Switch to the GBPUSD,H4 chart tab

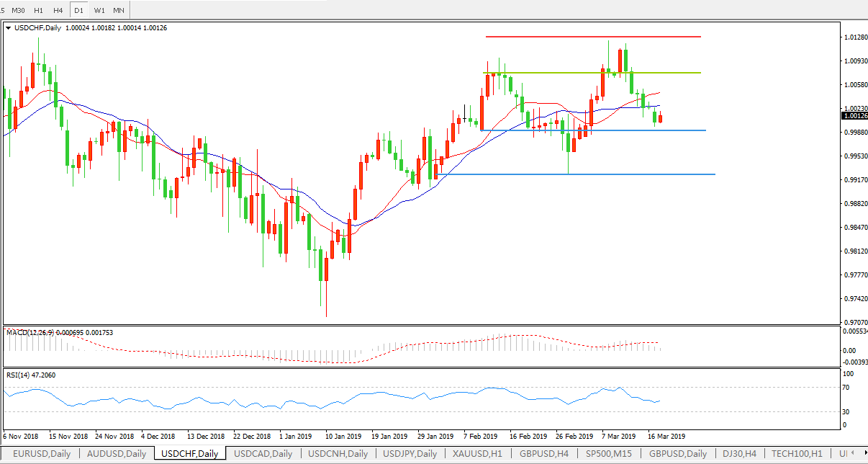[x=543, y=454]
